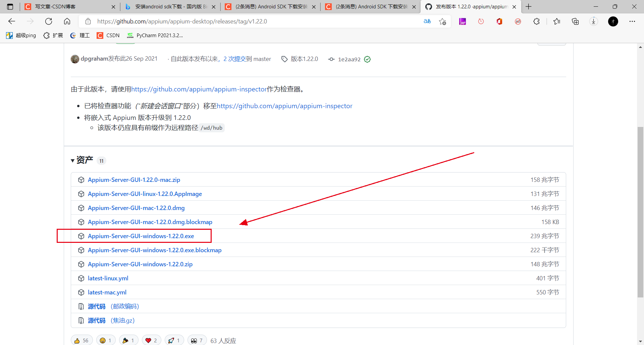Click the site info lock icon
644x345 pixels.
click(x=88, y=21)
